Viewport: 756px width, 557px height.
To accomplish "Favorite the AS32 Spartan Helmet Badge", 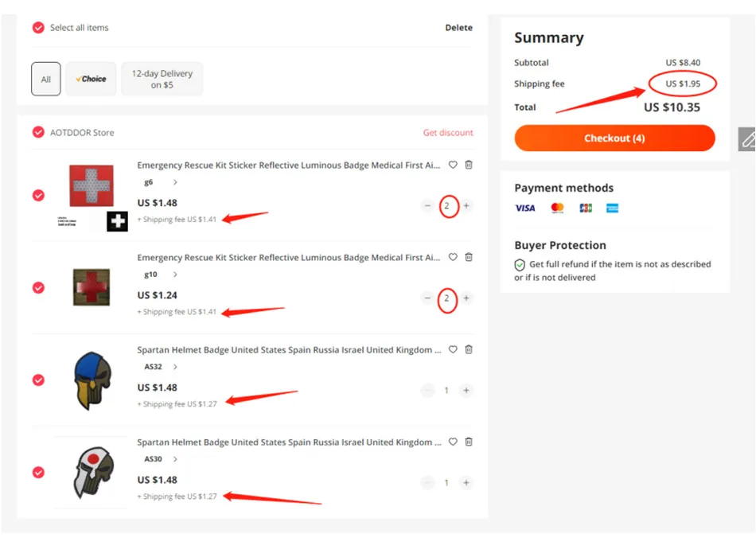I will pos(453,349).
